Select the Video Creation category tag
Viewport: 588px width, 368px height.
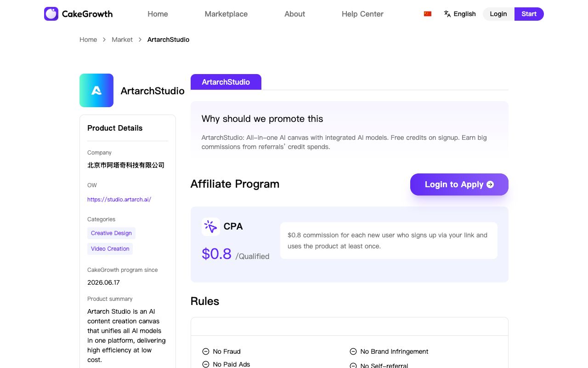point(110,249)
